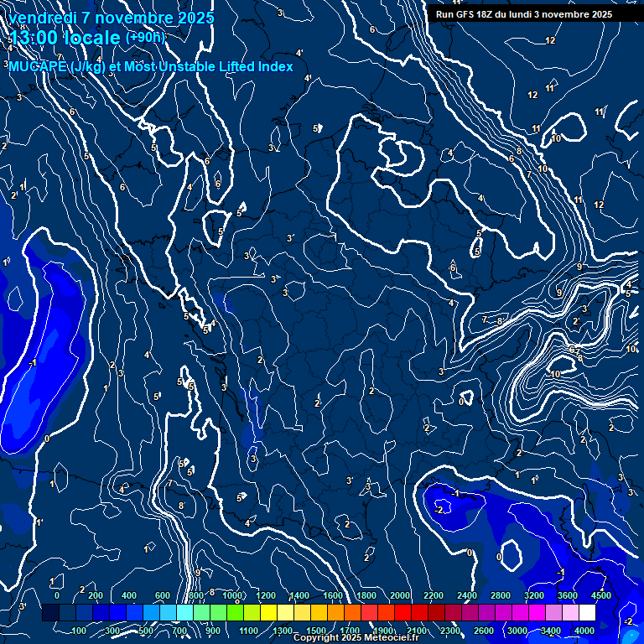The width and height of the screenshot is (644, 644).
Task: Open the 'Copyright 2025 Meteociel.fr' credit
Action: 356,637
